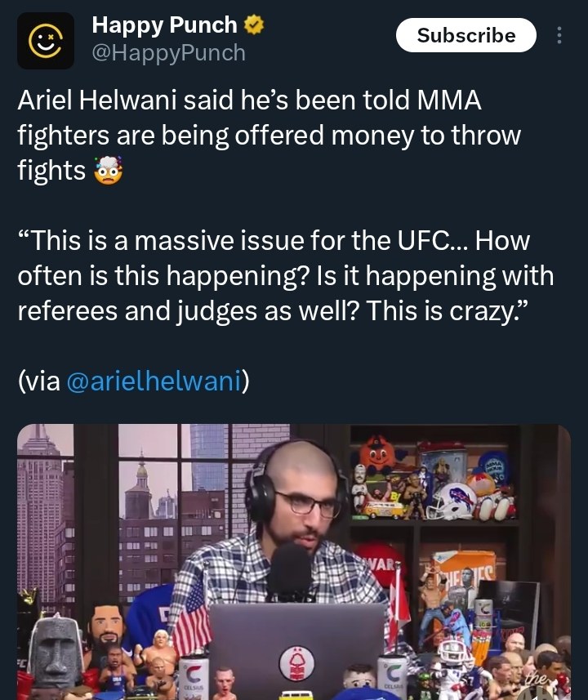This screenshot has height=700, width=588.
Task: Click the Happy Punch display name
Action: click(x=164, y=25)
